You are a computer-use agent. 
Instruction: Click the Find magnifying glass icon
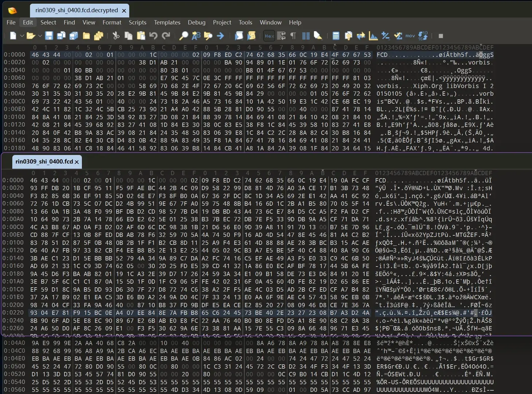click(184, 36)
